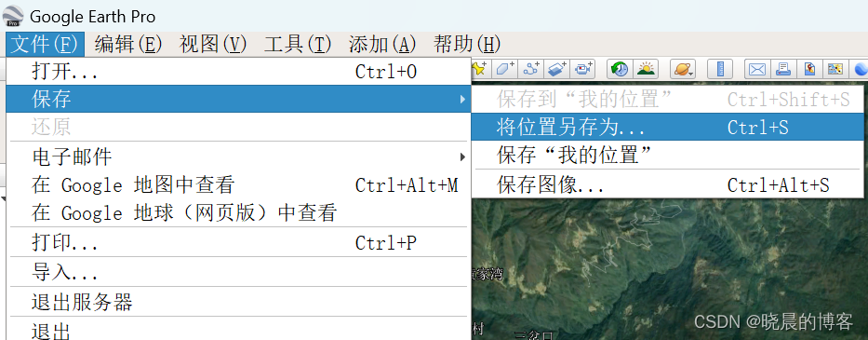This screenshot has width=868, height=340.
Task: Open the 帮助(H) menu
Action: coord(467,45)
